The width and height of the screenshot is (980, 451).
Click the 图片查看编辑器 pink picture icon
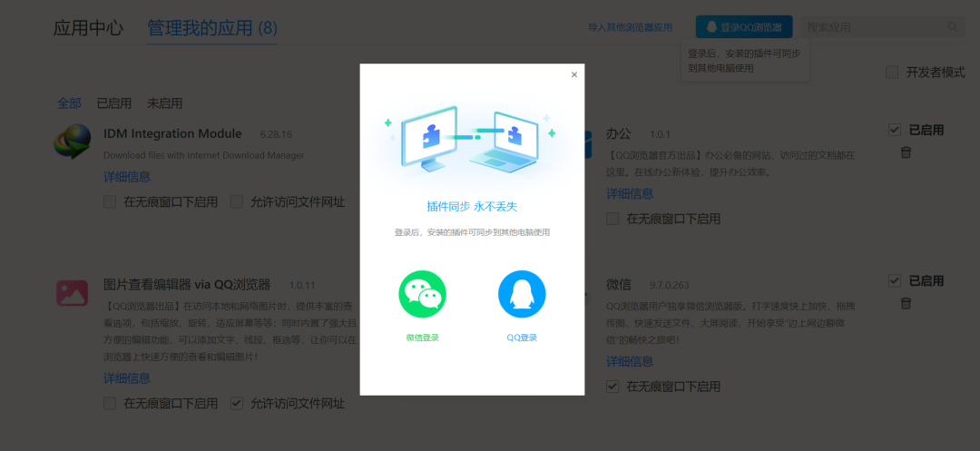(x=72, y=292)
